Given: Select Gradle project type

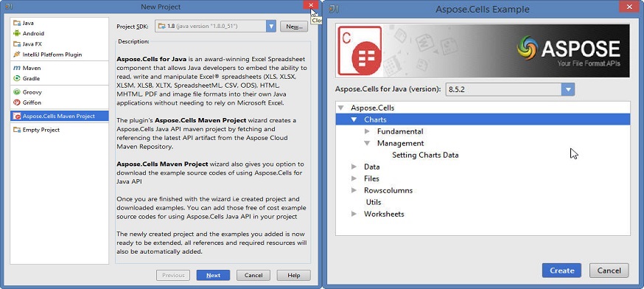Looking at the screenshot, I should (x=60, y=78).
